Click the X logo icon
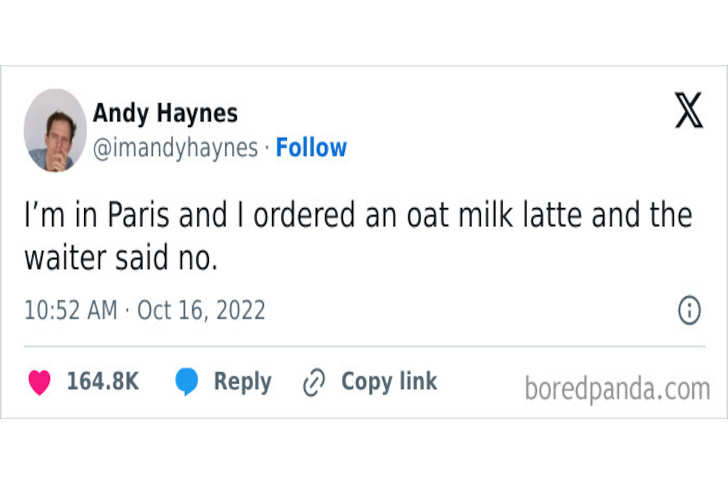This screenshot has width=728, height=485. (688, 110)
